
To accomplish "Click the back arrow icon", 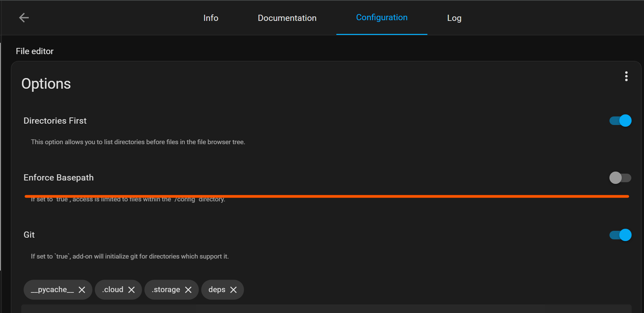I will 24,17.
